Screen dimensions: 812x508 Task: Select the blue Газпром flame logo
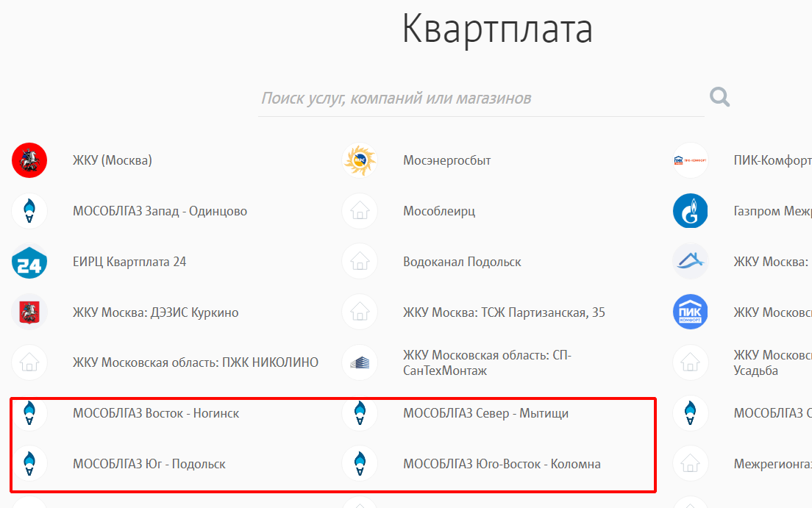coord(690,212)
